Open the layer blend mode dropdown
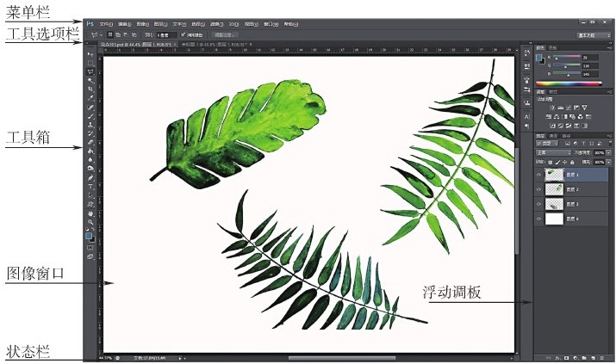Viewport: 616px width, 364px height. point(552,152)
